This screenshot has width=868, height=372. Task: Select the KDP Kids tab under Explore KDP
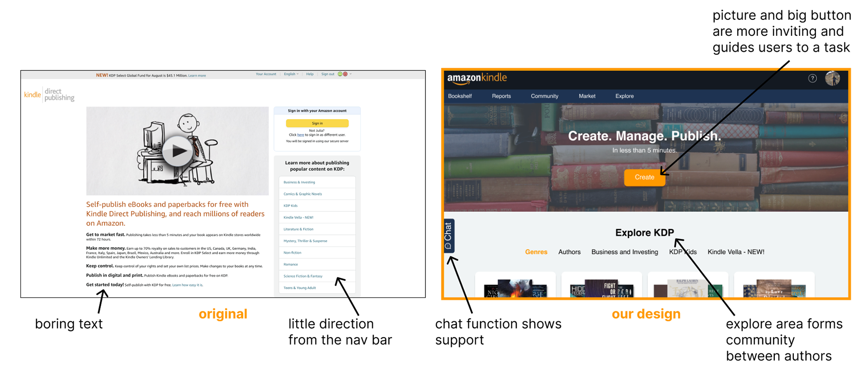(x=683, y=252)
